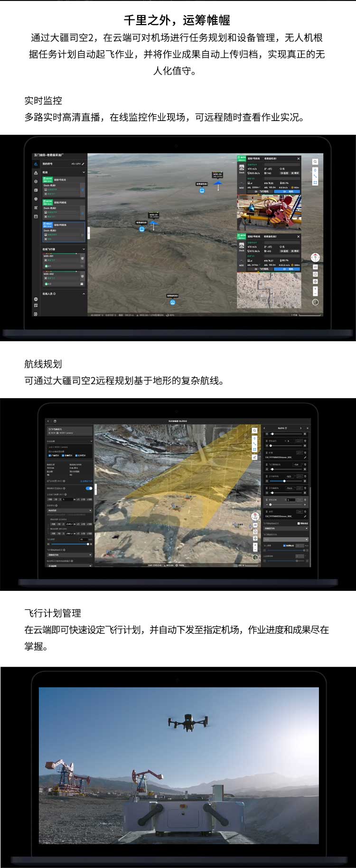Toggle the blue switch in the route settings panel
Image resolution: width=356 pixels, height=868 pixels.
(89, 488)
